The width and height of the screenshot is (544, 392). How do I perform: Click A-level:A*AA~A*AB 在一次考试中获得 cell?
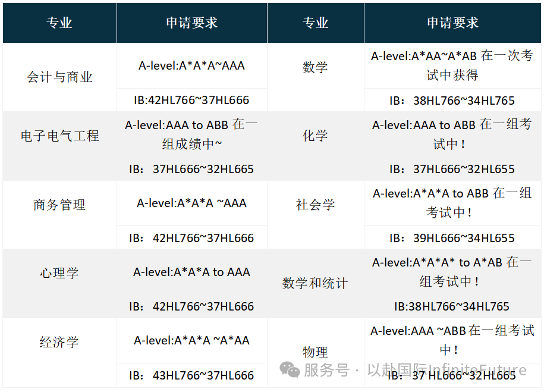click(x=452, y=65)
